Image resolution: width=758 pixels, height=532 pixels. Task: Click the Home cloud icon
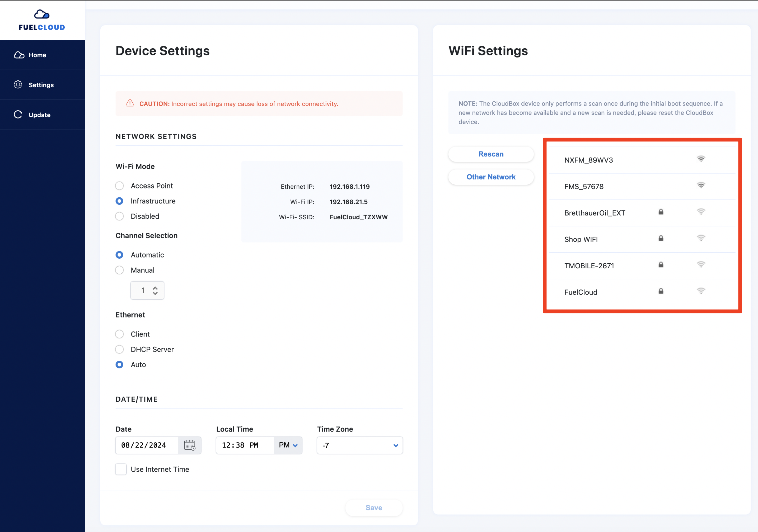pos(19,55)
